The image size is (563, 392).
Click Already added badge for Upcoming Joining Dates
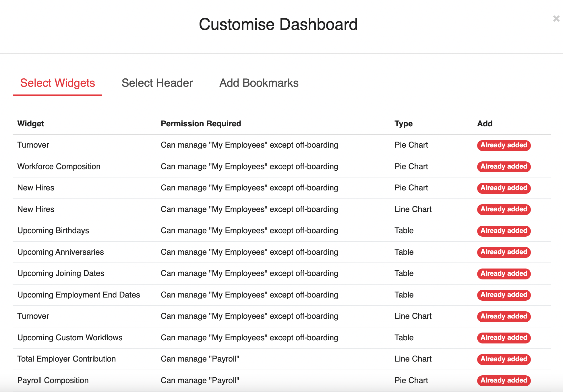click(504, 273)
